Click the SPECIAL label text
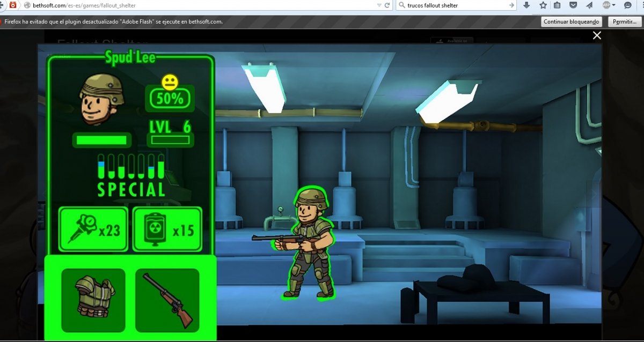644x342 pixels. pyautogui.click(x=131, y=190)
